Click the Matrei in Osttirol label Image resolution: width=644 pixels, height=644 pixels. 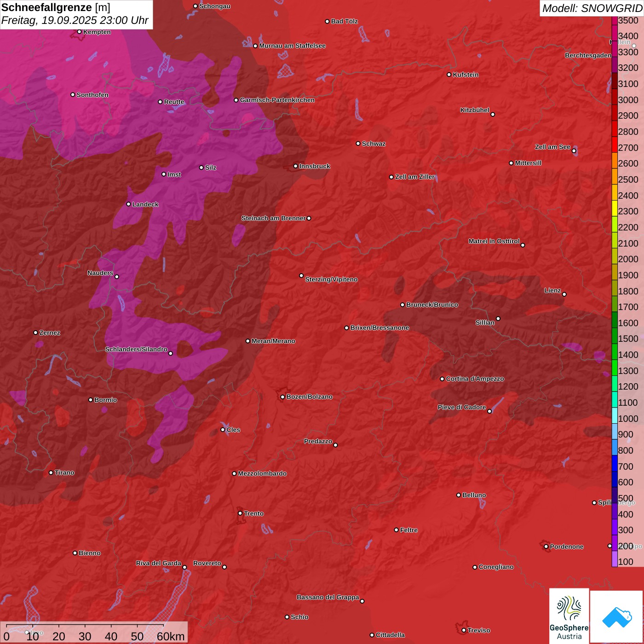click(494, 241)
